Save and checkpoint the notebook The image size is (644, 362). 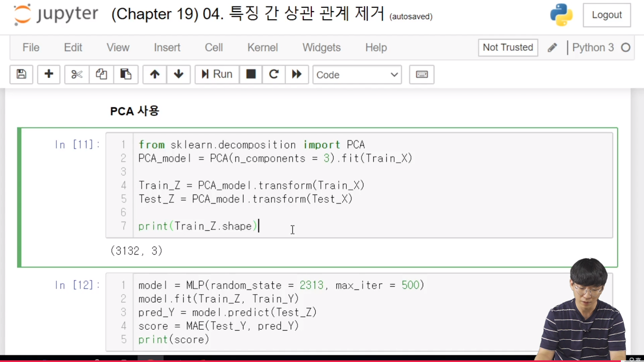tap(21, 74)
